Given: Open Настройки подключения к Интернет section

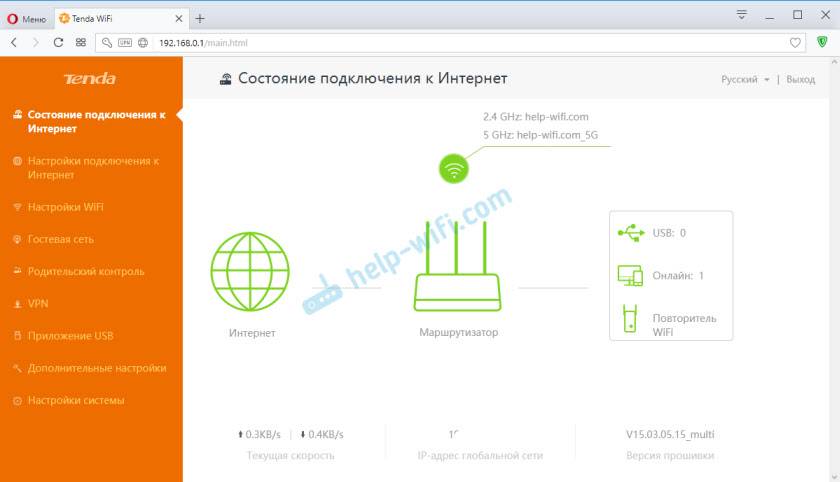Looking at the screenshot, I should point(91,168).
